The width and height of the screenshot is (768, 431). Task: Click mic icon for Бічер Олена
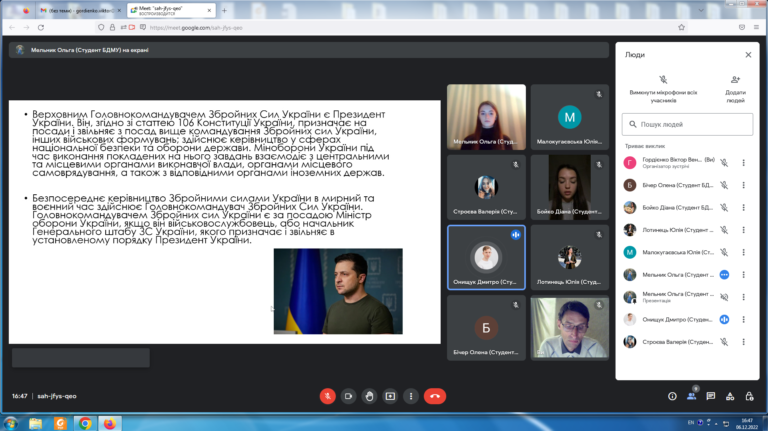pos(724,185)
